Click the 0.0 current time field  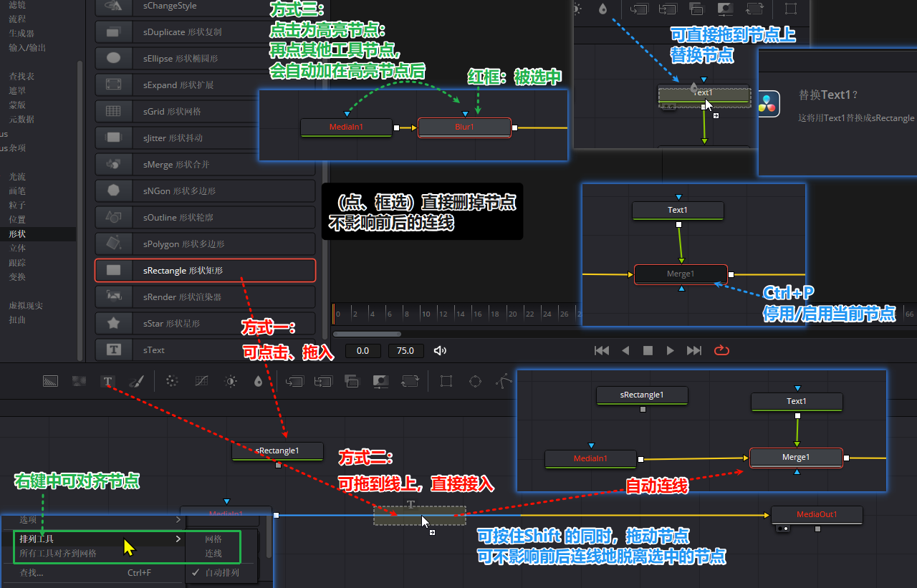pos(363,351)
